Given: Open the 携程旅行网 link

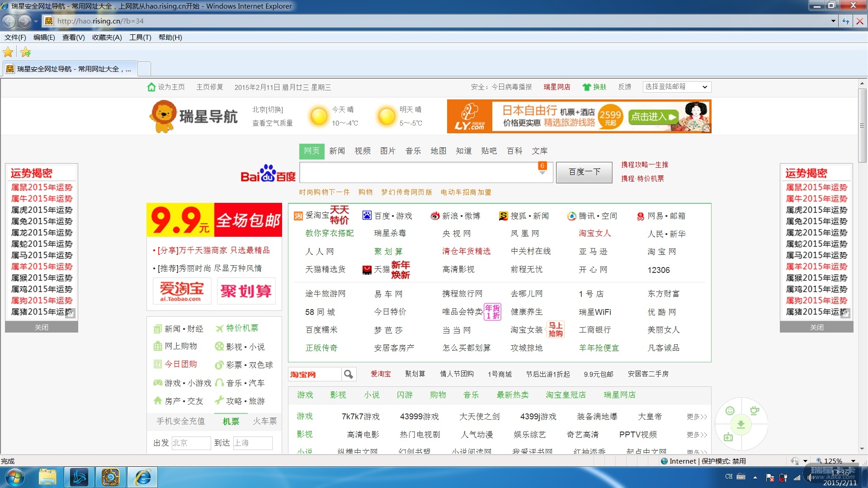Looking at the screenshot, I should (462, 294).
